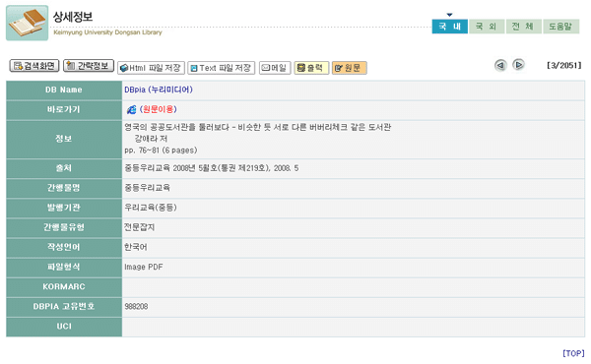Click the book logo icon

pyautogui.click(x=27, y=23)
